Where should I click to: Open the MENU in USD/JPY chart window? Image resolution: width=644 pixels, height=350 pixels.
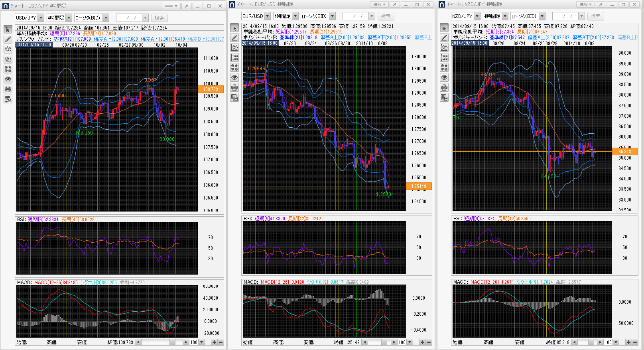[171, 6]
